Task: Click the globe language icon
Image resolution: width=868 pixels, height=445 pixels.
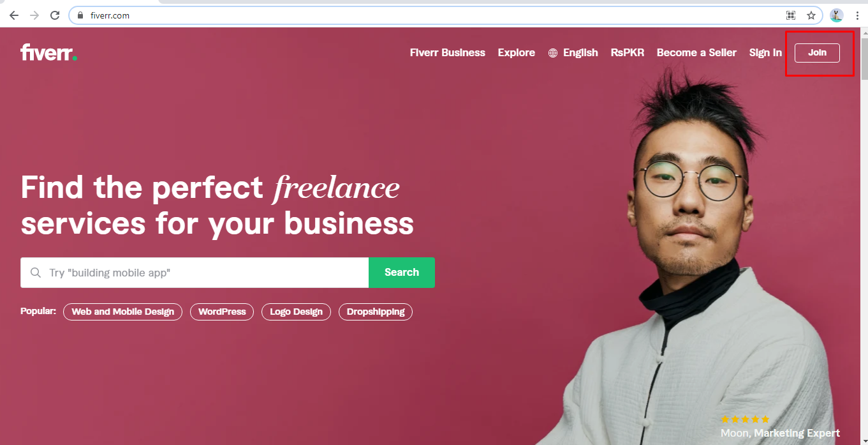Action: point(553,53)
